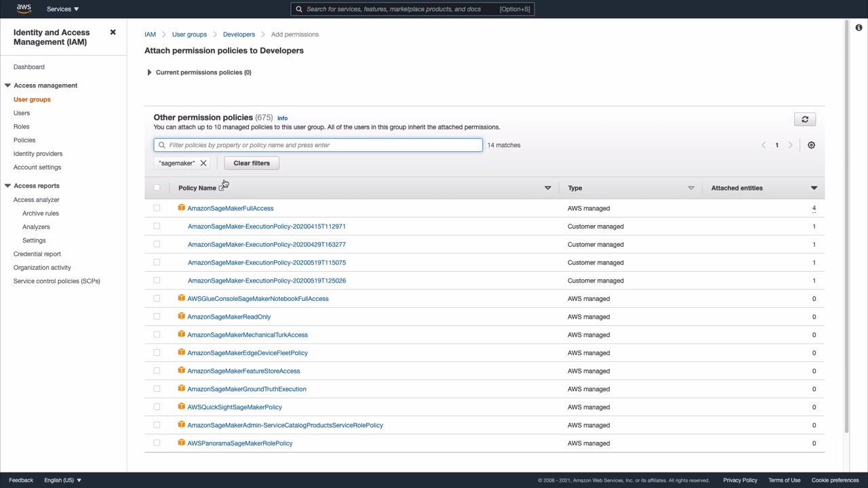Select the AmazonSageMakerReadOnly checkbox
The image size is (868, 488).
tap(157, 317)
